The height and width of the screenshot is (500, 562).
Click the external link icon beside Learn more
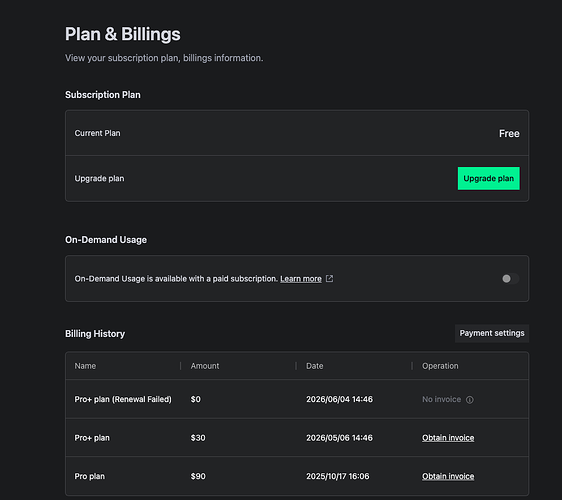(329, 278)
